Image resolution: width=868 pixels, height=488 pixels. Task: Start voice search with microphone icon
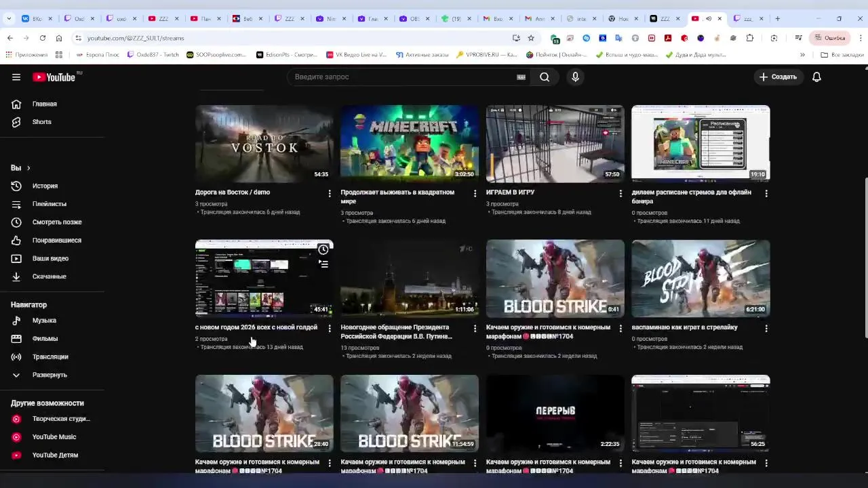(575, 77)
